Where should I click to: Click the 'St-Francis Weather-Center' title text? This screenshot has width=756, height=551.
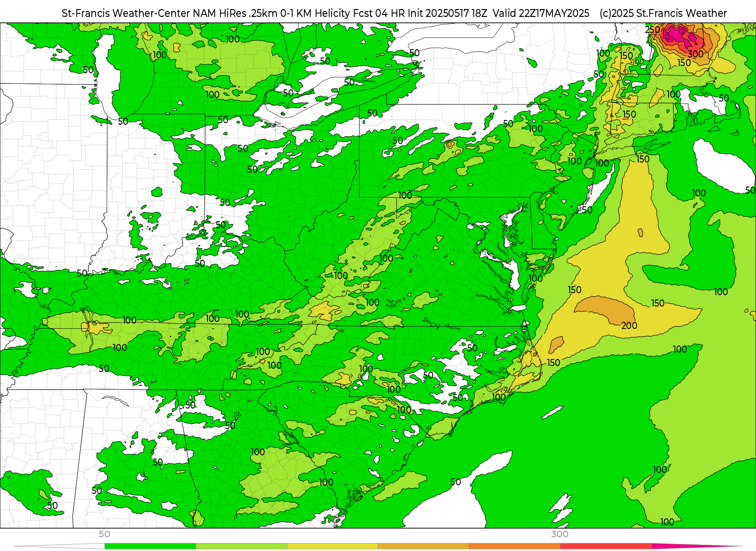coord(126,13)
